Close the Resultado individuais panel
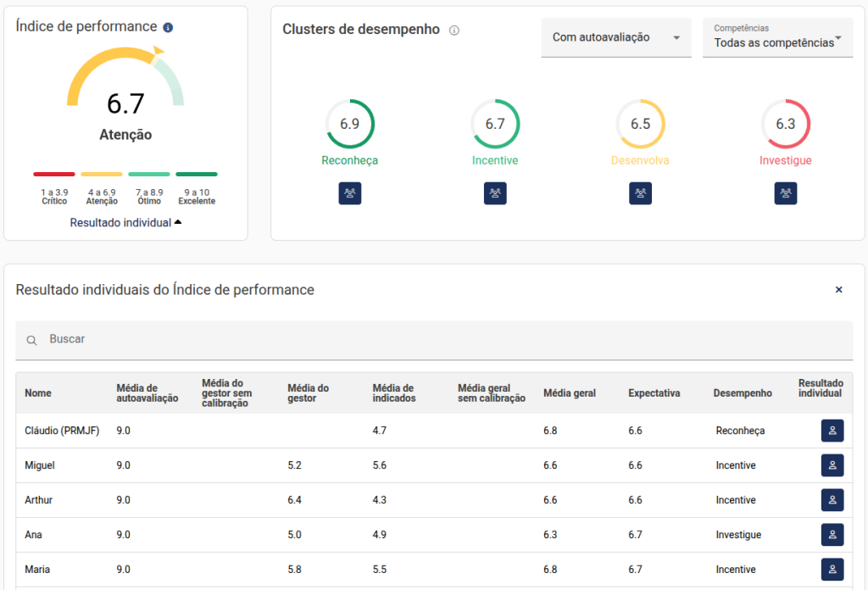 (x=839, y=290)
